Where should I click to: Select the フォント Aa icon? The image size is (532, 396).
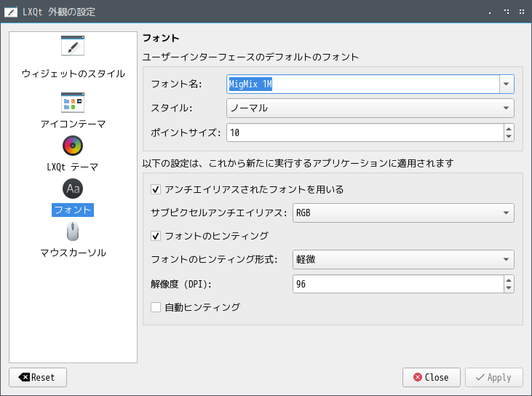pyautogui.click(x=73, y=189)
